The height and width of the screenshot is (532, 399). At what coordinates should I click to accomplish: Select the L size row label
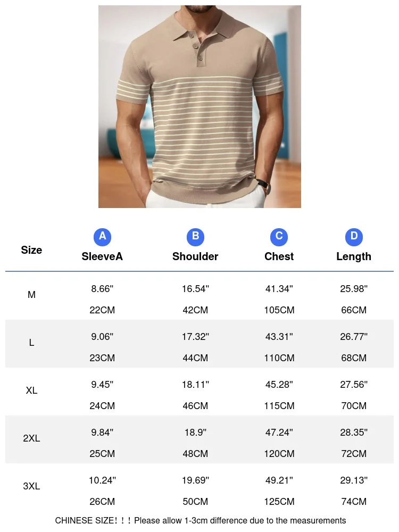(x=31, y=343)
